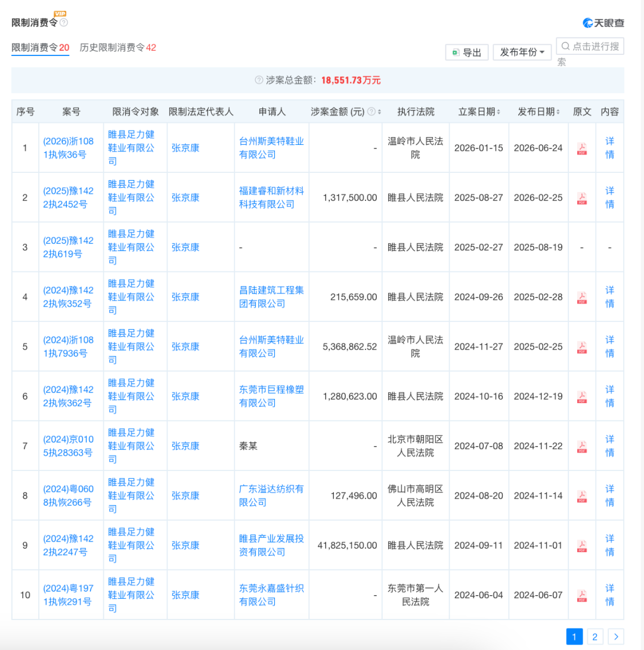Select amount 41,825,150.00 cell
The height and width of the screenshot is (650, 644).
tap(347, 546)
